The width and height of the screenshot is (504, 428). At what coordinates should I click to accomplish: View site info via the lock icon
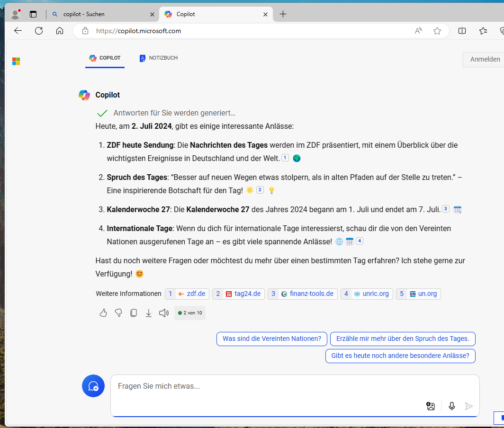tap(85, 31)
